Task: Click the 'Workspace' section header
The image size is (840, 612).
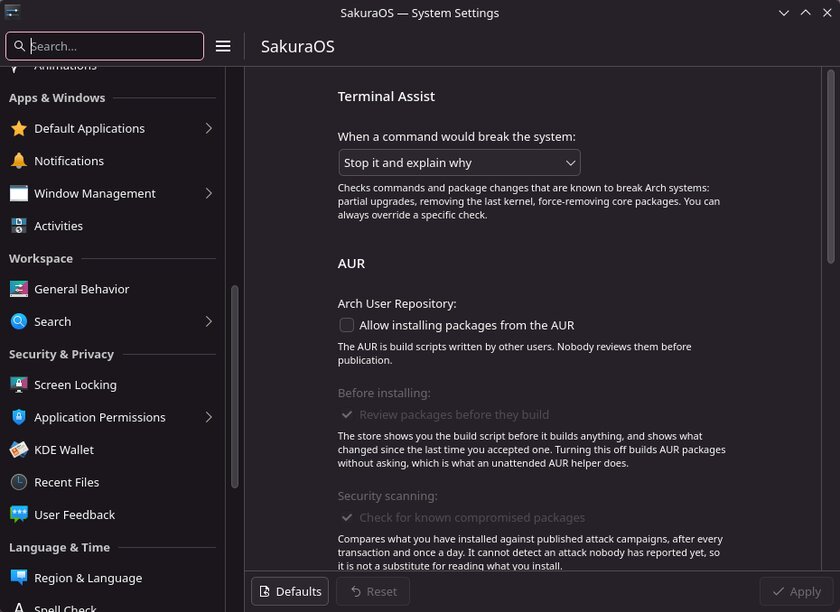Action: click(41, 258)
